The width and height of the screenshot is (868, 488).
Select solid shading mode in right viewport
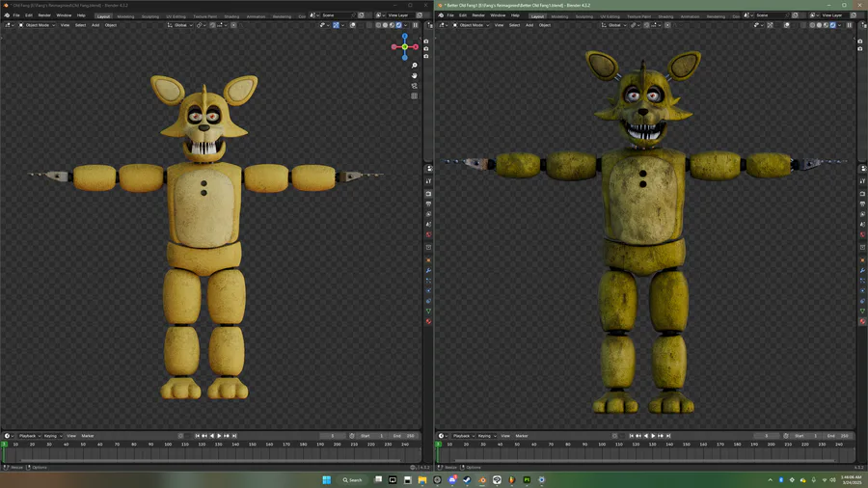[819, 25]
